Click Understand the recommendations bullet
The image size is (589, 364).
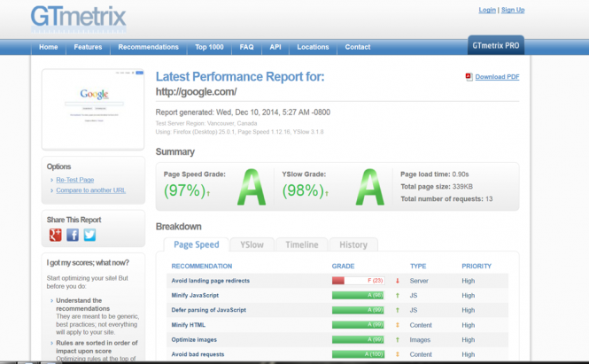(82, 305)
